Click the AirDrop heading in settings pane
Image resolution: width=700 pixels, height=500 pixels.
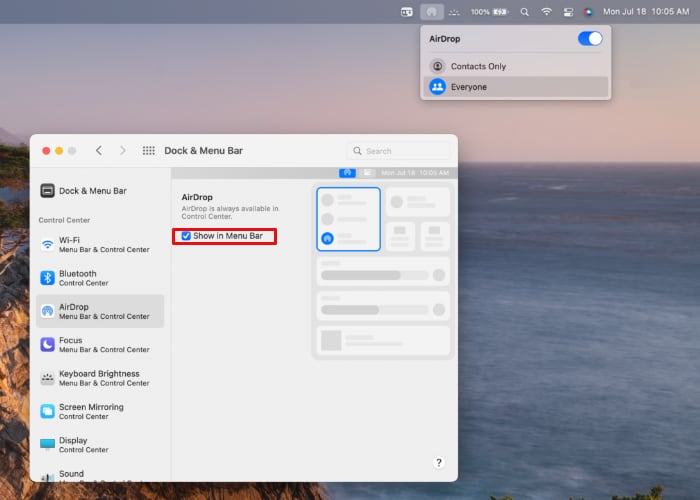pos(197,197)
